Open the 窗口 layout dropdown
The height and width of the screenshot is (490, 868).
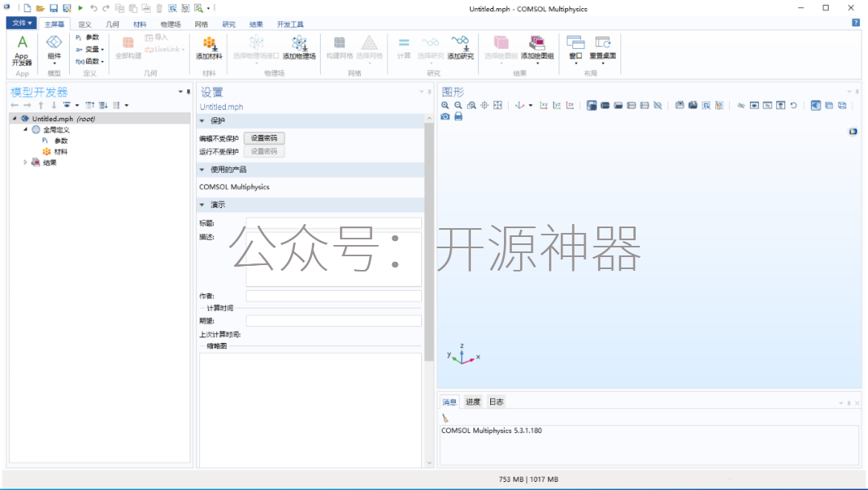[575, 50]
